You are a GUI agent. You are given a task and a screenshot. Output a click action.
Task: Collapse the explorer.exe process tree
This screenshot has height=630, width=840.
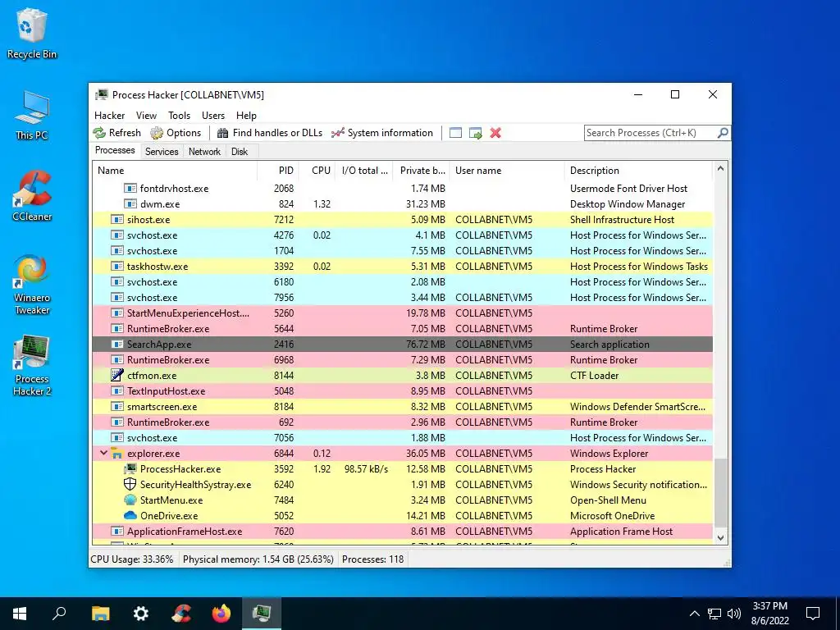pos(103,453)
